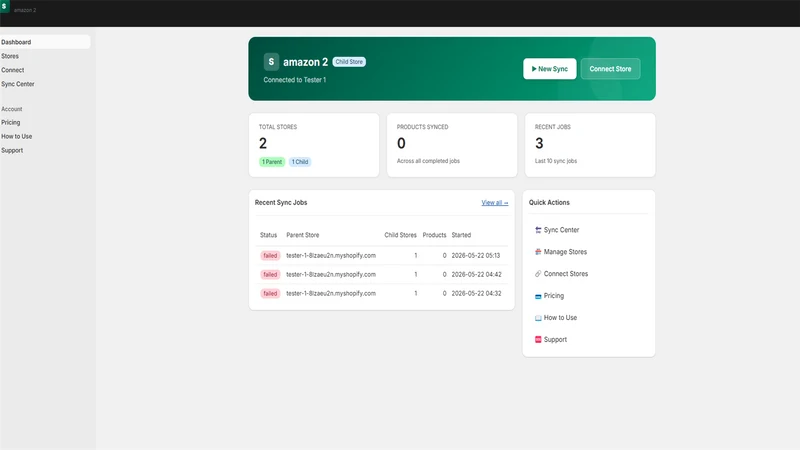Open Support from Quick Actions

click(x=555, y=340)
